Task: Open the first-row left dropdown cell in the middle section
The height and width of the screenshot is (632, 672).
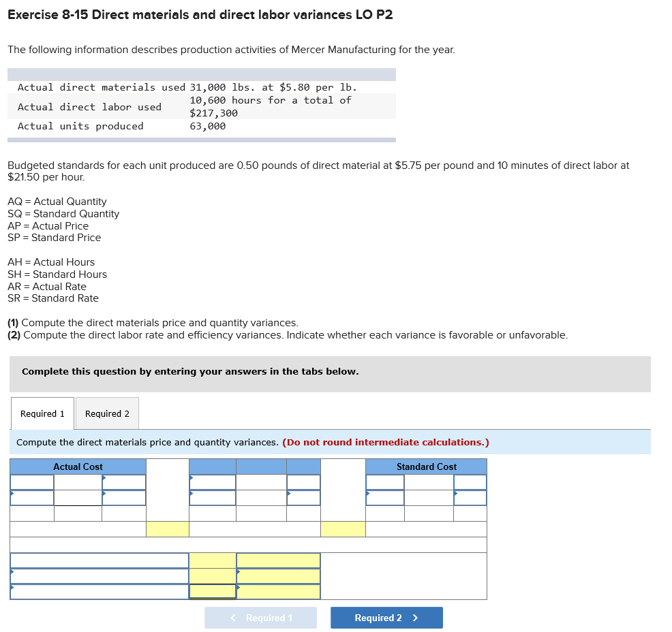Action: click(213, 482)
